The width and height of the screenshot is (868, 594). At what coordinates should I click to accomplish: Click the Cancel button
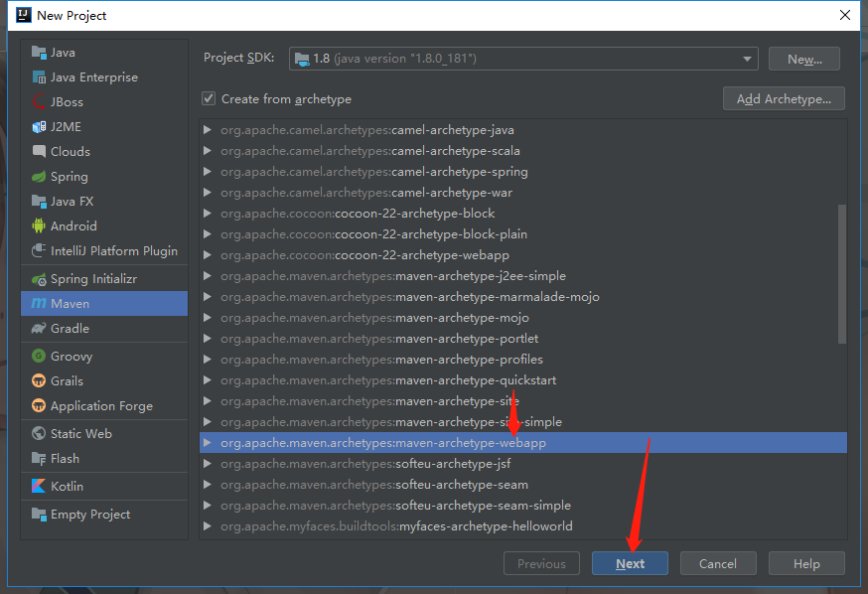[718, 563]
